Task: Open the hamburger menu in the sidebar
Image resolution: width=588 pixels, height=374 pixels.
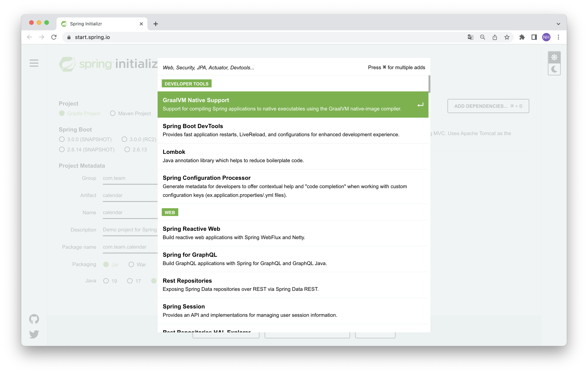Action: pos(34,63)
